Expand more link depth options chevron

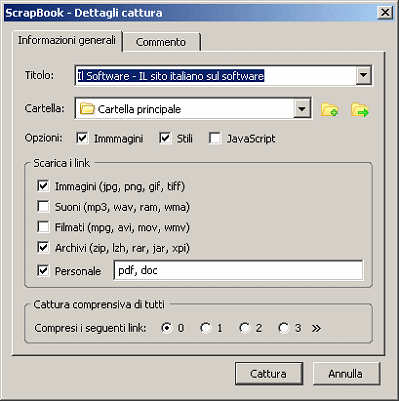[316, 328]
